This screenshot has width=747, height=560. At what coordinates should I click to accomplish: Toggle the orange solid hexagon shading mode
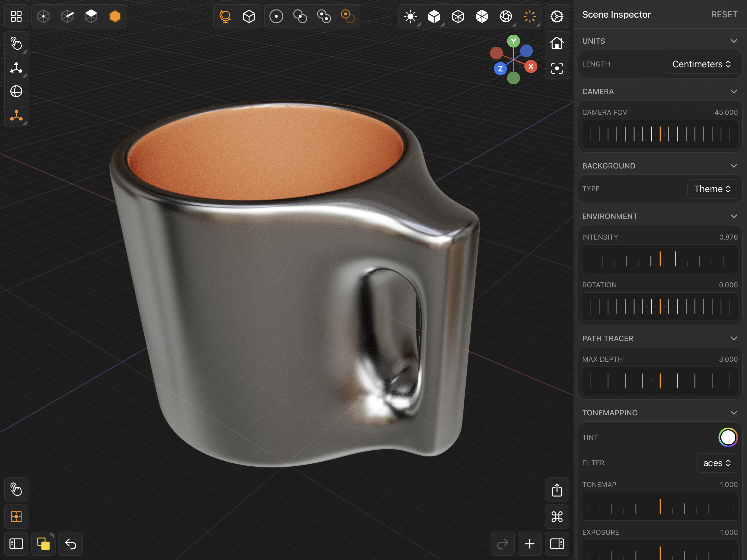coord(115,16)
